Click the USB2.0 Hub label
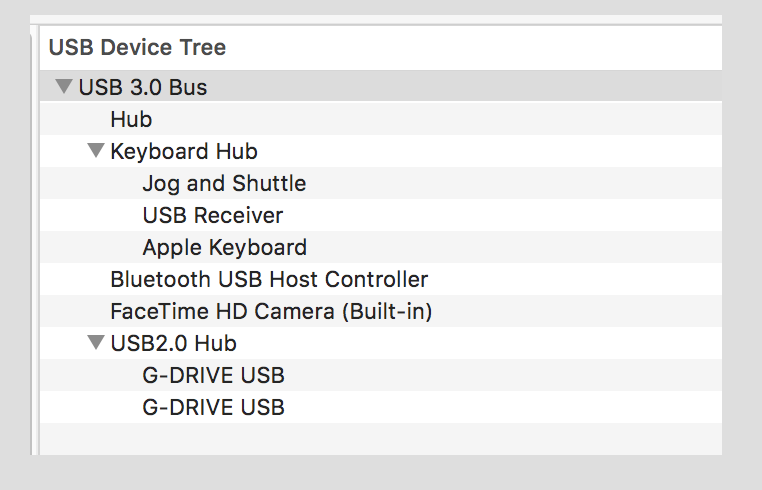 pos(173,343)
